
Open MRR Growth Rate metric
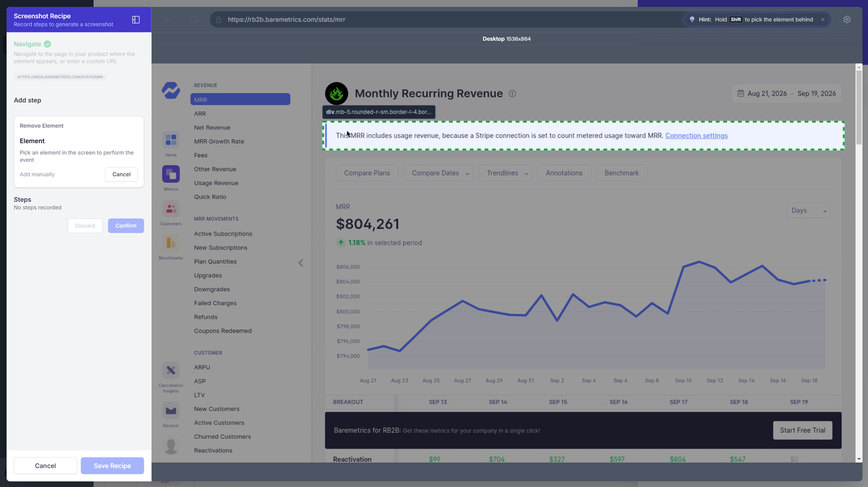pos(219,141)
